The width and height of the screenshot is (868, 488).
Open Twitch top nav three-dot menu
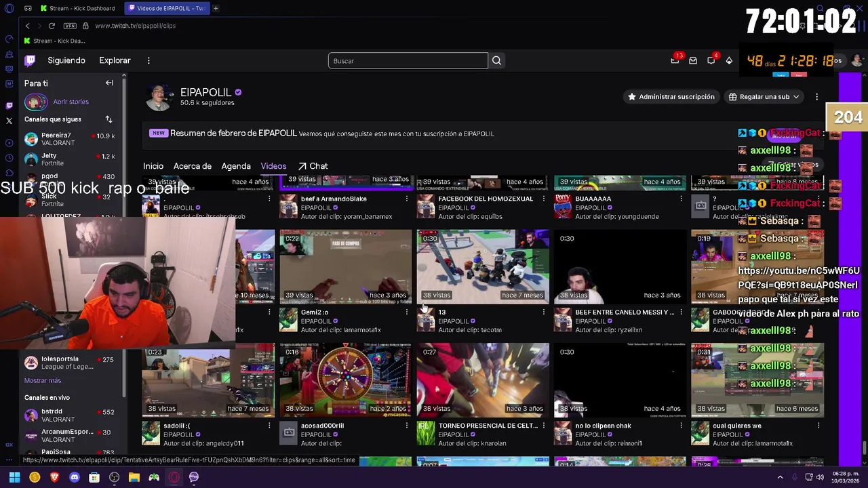149,60
